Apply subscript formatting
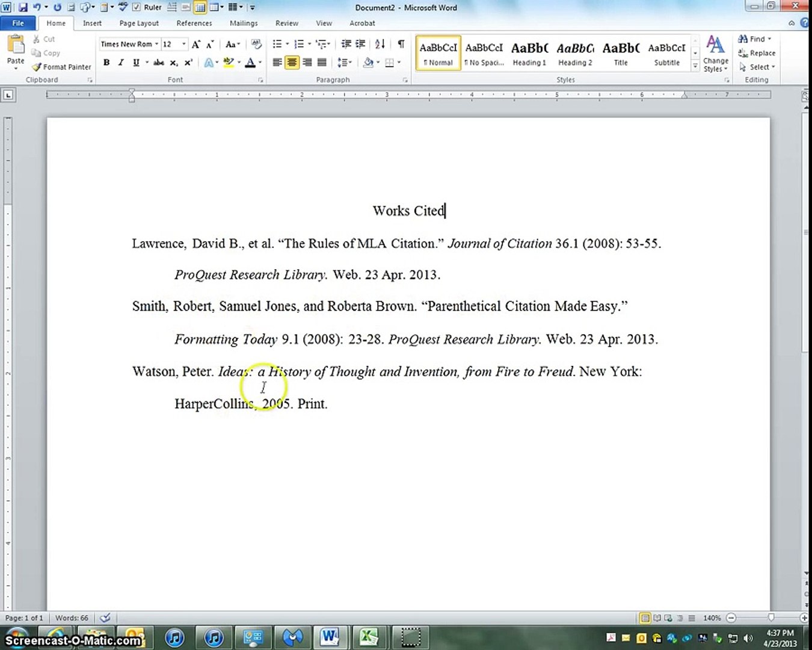This screenshot has height=650, width=812. point(173,62)
